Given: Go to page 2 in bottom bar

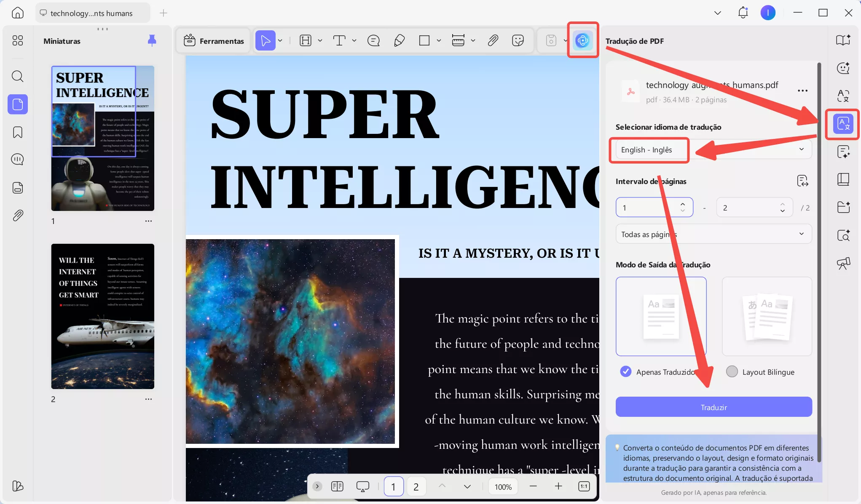Looking at the screenshot, I should pos(416,487).
